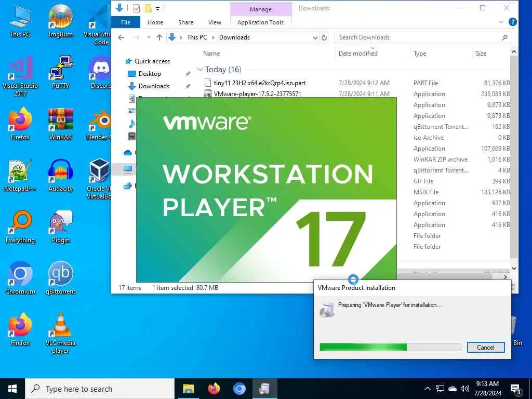Viewport: 532px width, 399px height.
Task: Click the Refresh button in address bar
Action: pos(324,37)
